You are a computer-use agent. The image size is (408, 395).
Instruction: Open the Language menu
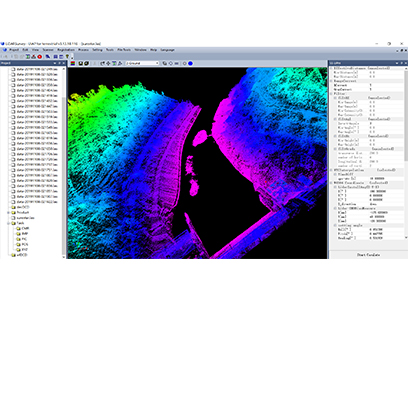pos(167,50)
